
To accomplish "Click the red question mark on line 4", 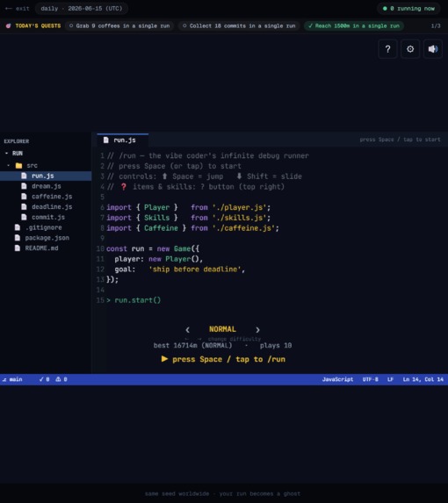I will [x=124, y=187].
